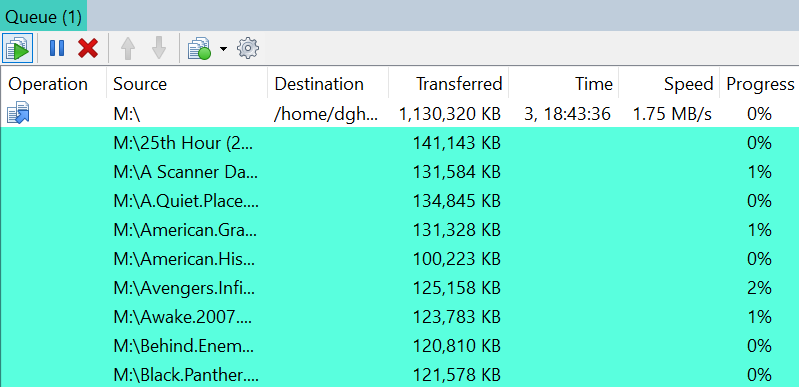Select the M:\25th Hour file row
Screen dimensions: 799x387
point(400,143)
